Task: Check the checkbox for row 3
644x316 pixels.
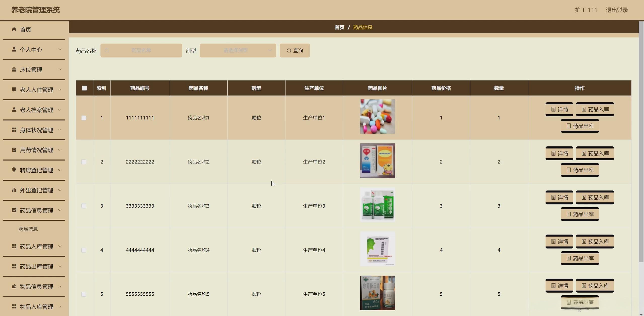Action: 84,206
